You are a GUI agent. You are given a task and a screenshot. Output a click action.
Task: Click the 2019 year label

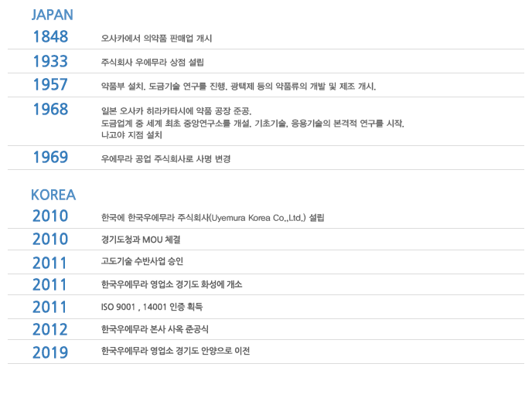(50, 352)
